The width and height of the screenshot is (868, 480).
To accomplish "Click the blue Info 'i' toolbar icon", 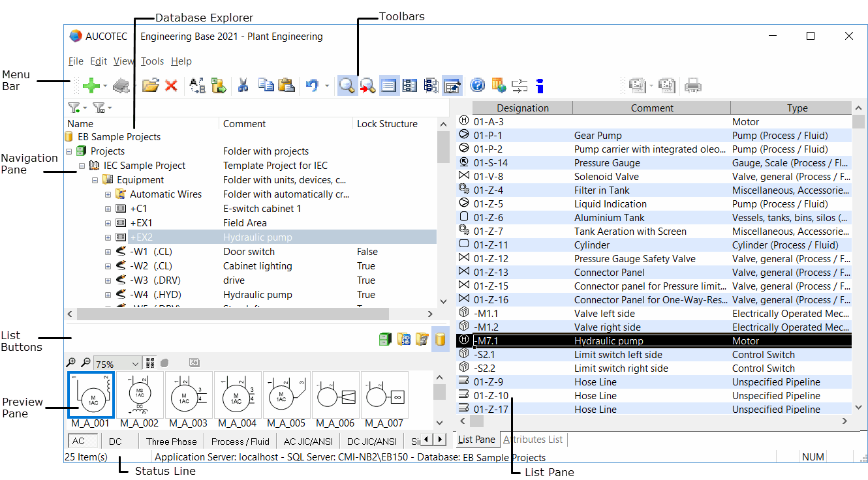I will [539, 85].
